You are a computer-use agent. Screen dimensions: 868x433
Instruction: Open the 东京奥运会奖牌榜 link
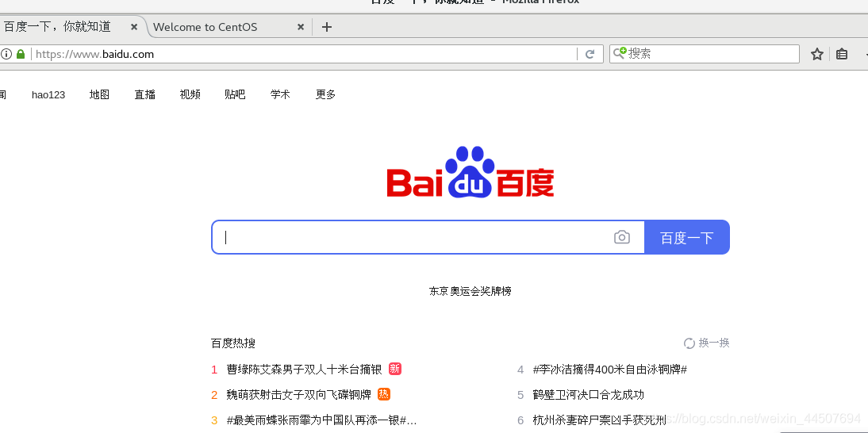pos(470,291)
